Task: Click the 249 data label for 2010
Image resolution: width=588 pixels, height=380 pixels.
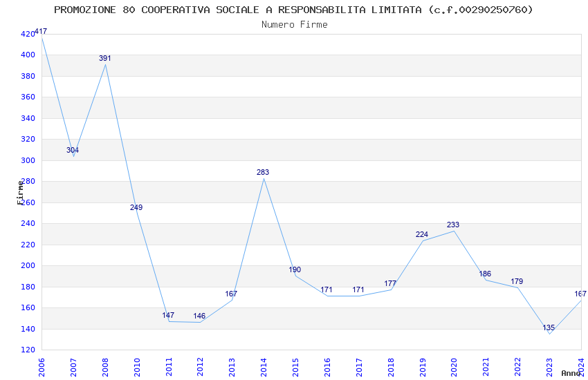Action: click(136, 207)
